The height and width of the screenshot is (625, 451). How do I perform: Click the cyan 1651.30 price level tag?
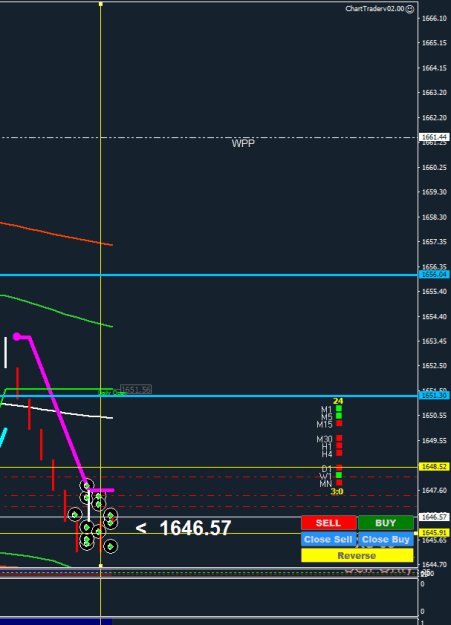click(x=435, y=395)
